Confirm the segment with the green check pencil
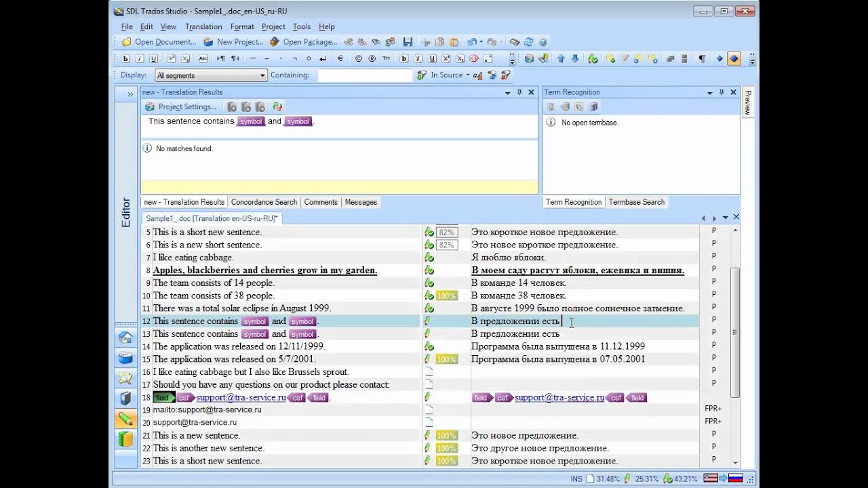This screenshot has width=868, height=488. pos(593,59)
